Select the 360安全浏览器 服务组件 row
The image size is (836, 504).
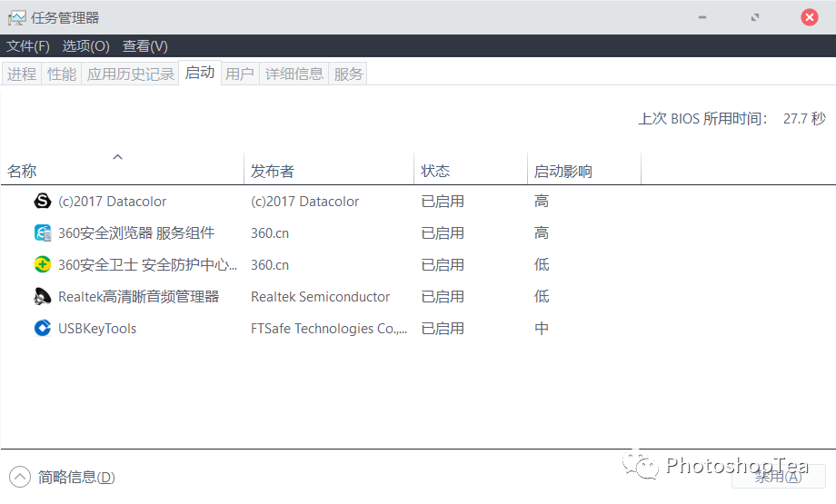coord(136,232)
